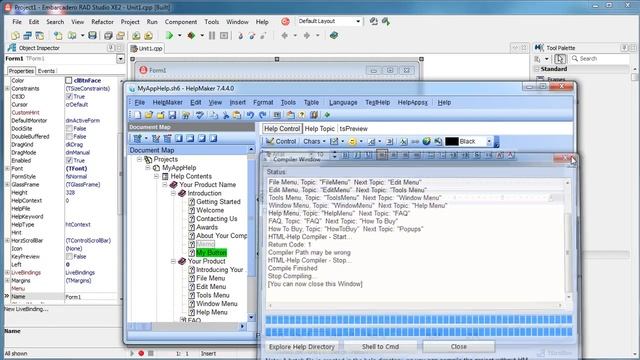Click the green arrow icon in HelpMaker toolbar

point(327,115)
